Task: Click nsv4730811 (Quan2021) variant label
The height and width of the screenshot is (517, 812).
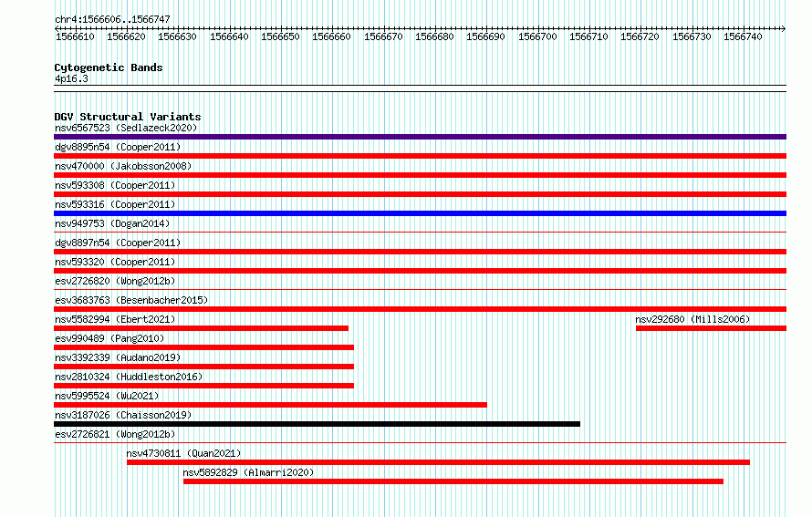Action: [183, 453]
